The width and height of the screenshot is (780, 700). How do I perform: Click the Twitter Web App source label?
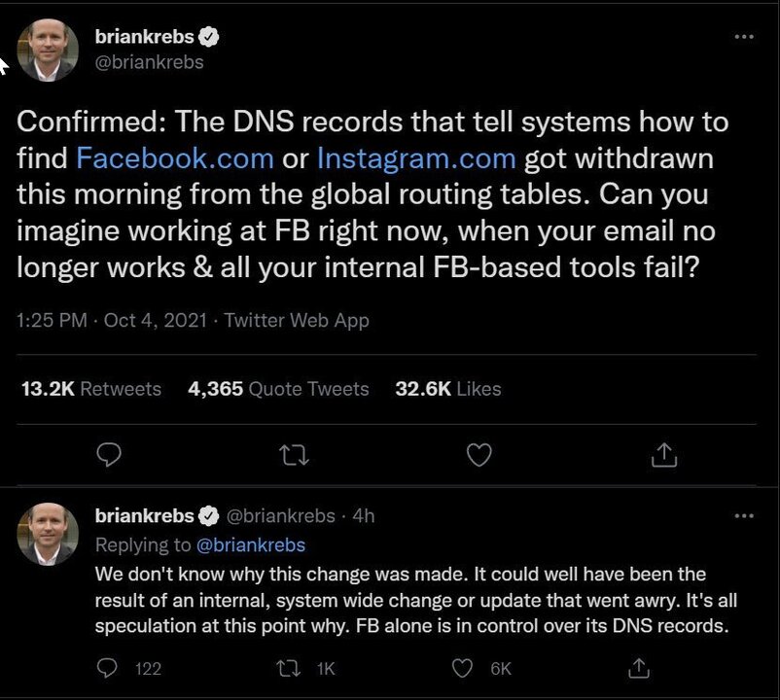(297, 320)
